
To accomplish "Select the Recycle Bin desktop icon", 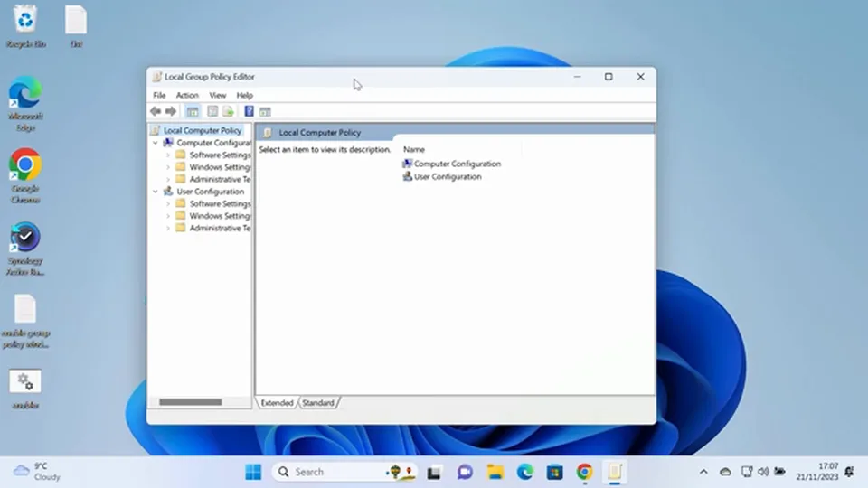I will click(25, 26).
